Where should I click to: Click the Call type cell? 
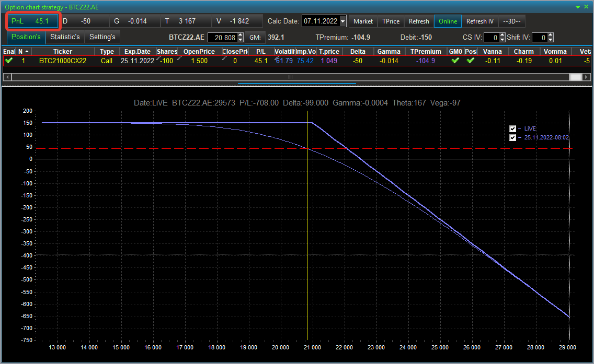click(x=107, y=61)
